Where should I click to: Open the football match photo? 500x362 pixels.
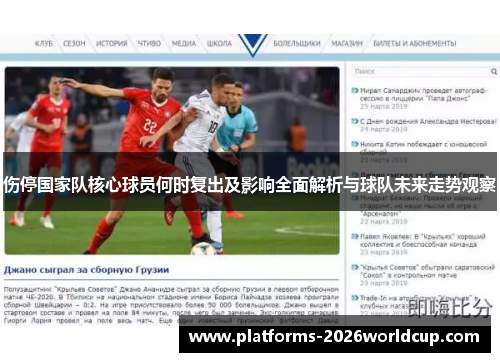172,161
